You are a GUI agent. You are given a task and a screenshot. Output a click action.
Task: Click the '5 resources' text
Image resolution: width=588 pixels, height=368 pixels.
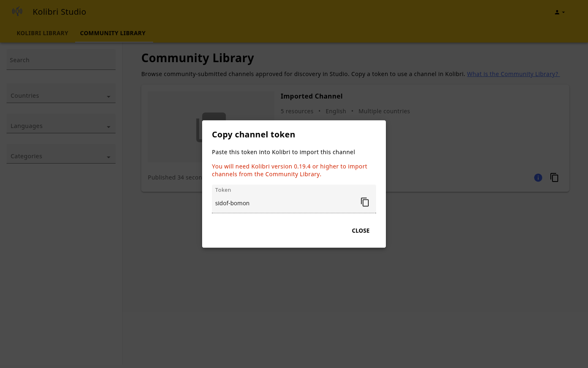[x=297, y=111]
